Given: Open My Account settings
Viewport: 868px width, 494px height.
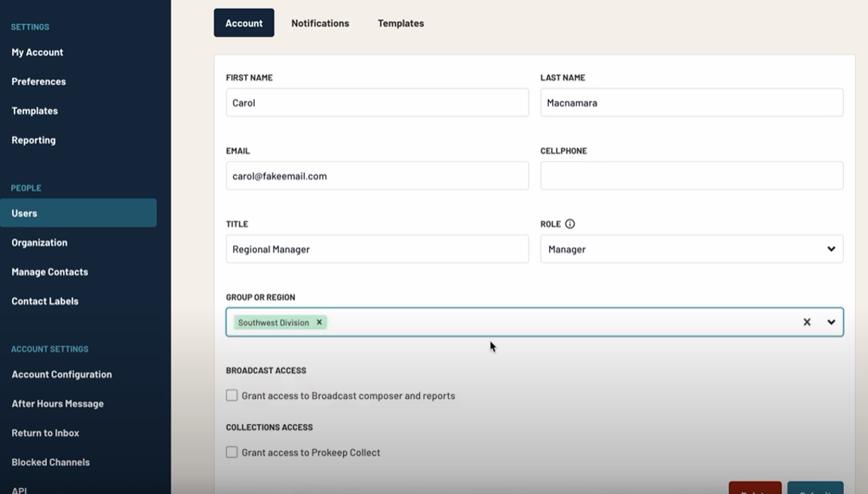Looking at the screenshot, I should [x=38, y=52].
